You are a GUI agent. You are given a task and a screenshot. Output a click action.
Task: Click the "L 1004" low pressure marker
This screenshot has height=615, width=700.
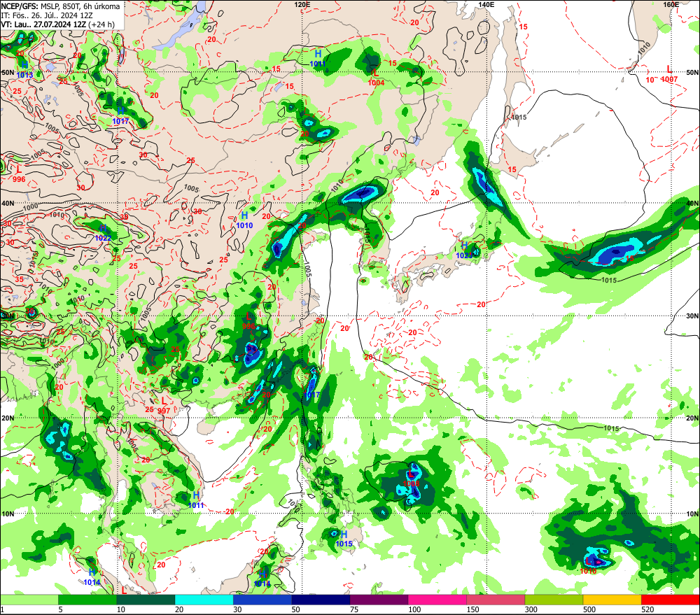pyautogui.click(x=376, y=78)
